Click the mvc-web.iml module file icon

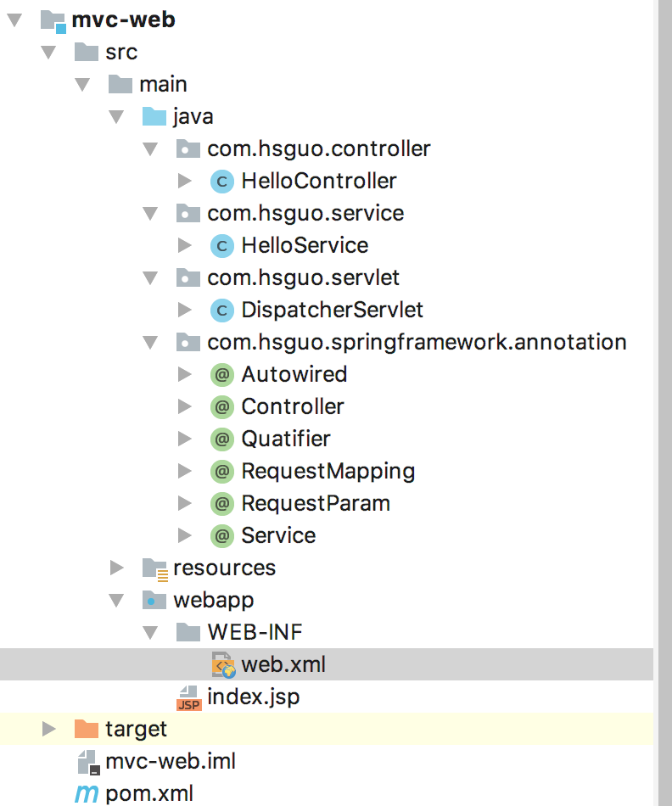[x=88, y=762]
